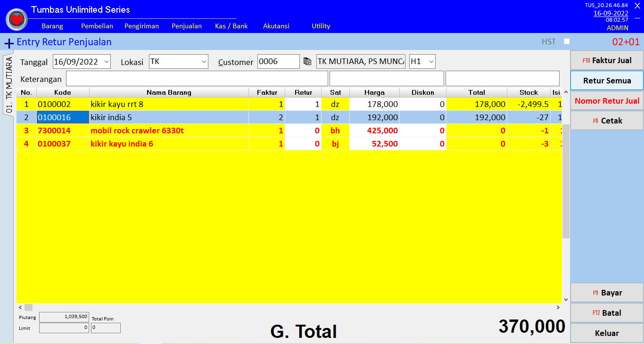Viewport: 644px width, 344px height.
Task: Open the Tanggal date dropdown
Action: click(x=106, y=61)
